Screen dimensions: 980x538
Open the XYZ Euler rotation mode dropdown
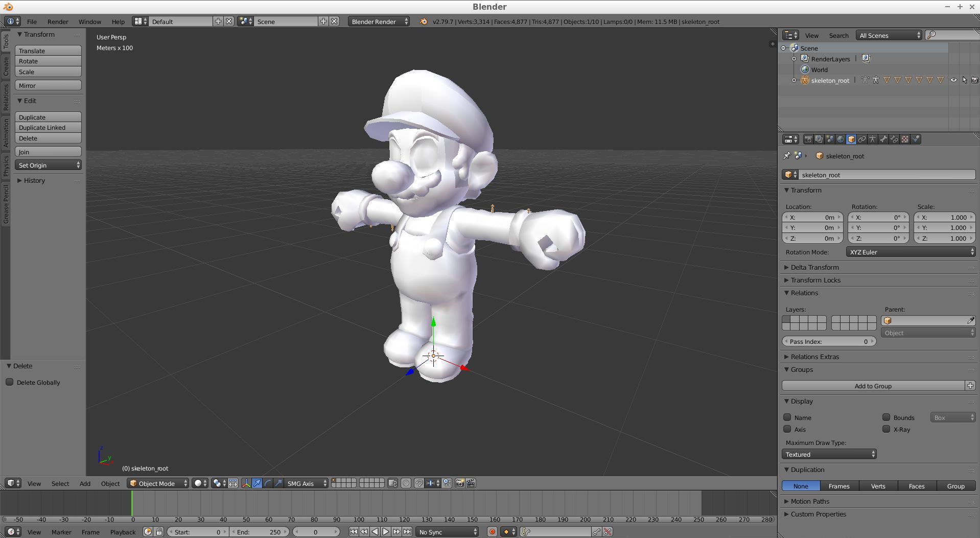click(911, 252)
